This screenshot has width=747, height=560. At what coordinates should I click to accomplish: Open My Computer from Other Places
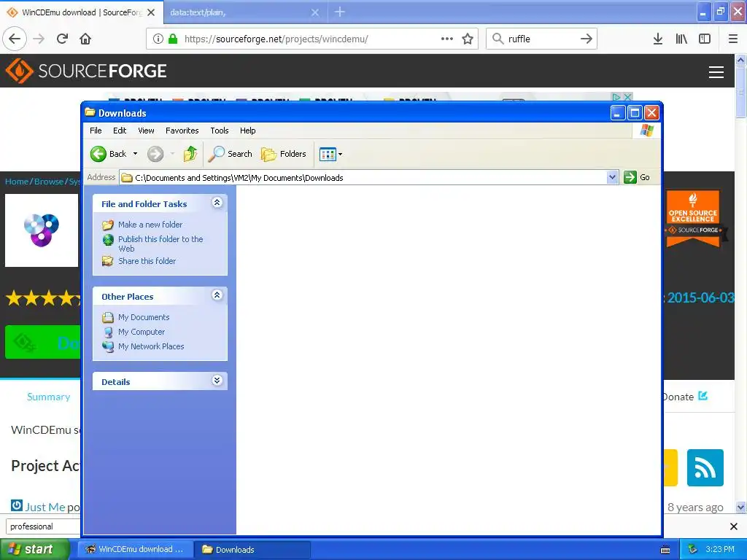(142, 332)
